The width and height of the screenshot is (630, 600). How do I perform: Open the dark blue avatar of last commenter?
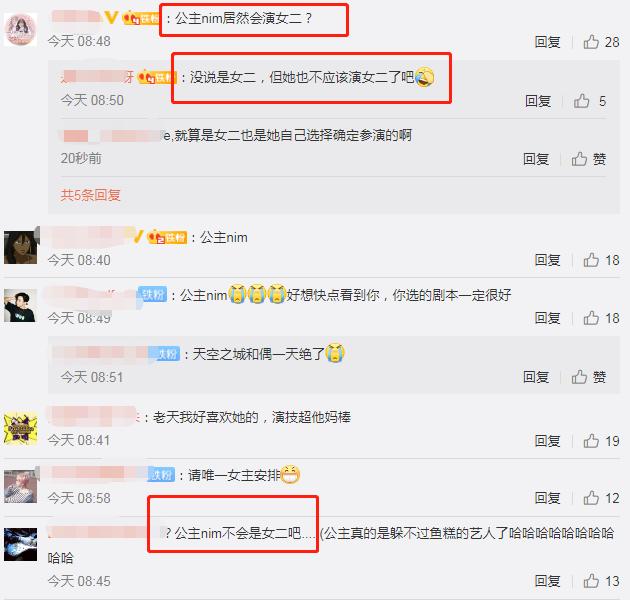coord(20,545)
